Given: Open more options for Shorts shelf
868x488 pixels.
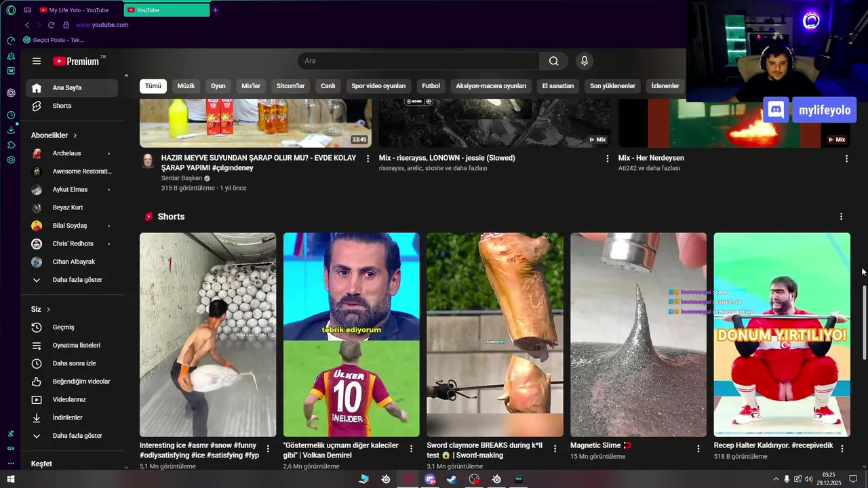Looking at the screenshot, I should (x=842, y=217).
